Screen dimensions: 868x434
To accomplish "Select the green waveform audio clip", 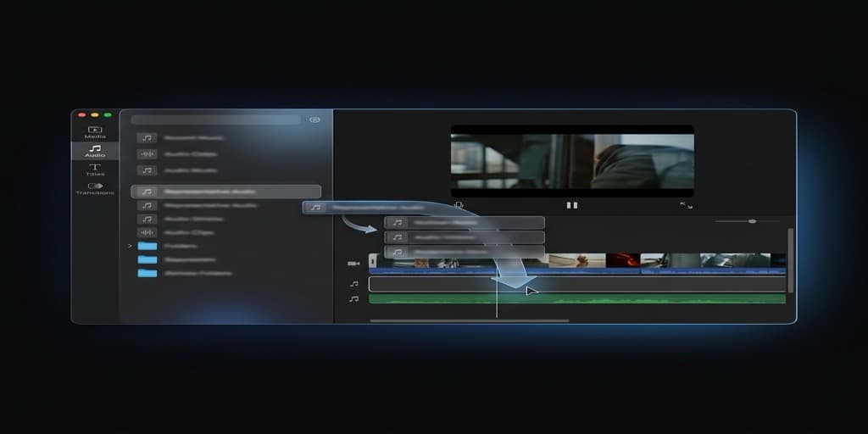I will (x=577, y=299).
